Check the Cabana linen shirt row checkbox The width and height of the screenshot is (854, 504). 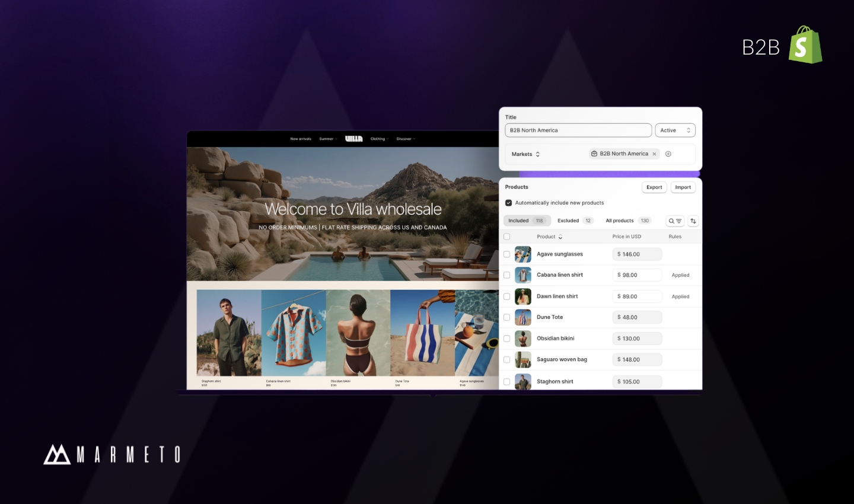point(507,275)
